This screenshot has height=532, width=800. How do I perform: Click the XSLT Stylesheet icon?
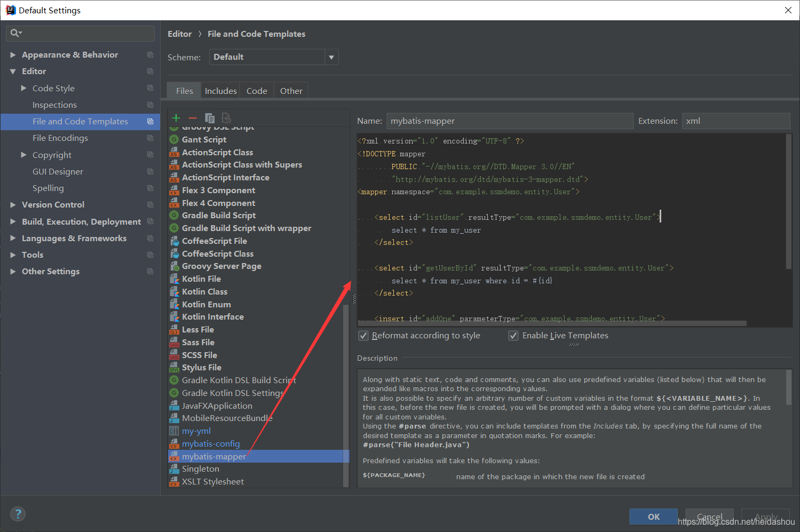[174, 482]
